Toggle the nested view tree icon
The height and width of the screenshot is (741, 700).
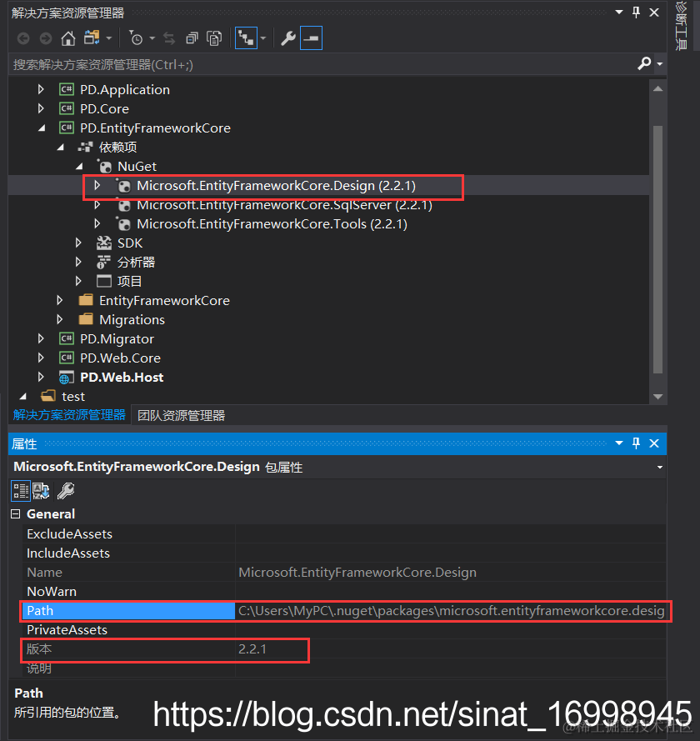coord(246,38)
